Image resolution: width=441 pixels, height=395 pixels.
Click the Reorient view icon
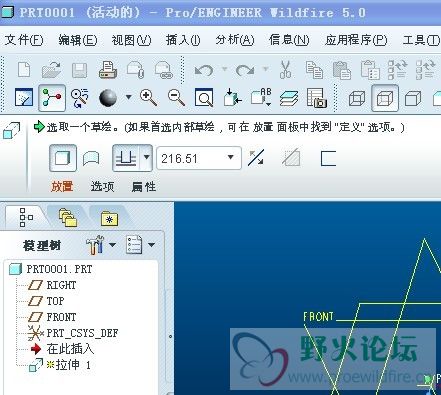click(232, 97)
